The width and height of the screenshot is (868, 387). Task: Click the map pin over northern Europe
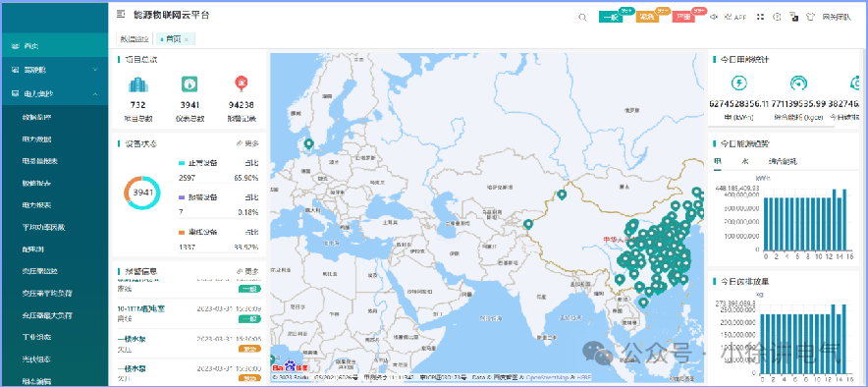tap(309, 144)
